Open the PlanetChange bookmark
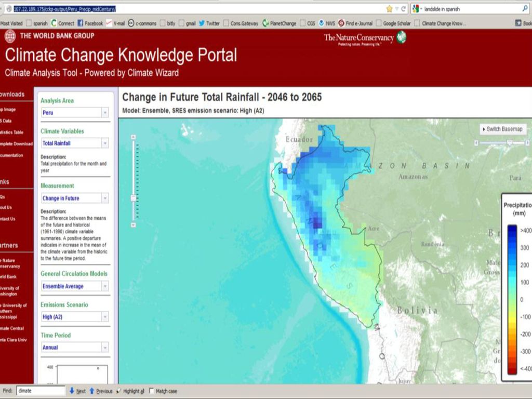The width and height of the screenshot is (532, 399). (279, 23)
